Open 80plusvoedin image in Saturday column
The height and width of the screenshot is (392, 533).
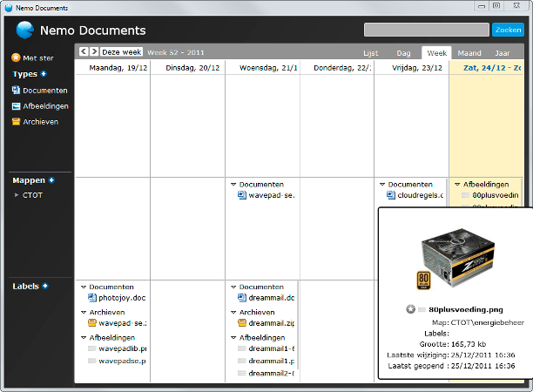click(496, 195)
